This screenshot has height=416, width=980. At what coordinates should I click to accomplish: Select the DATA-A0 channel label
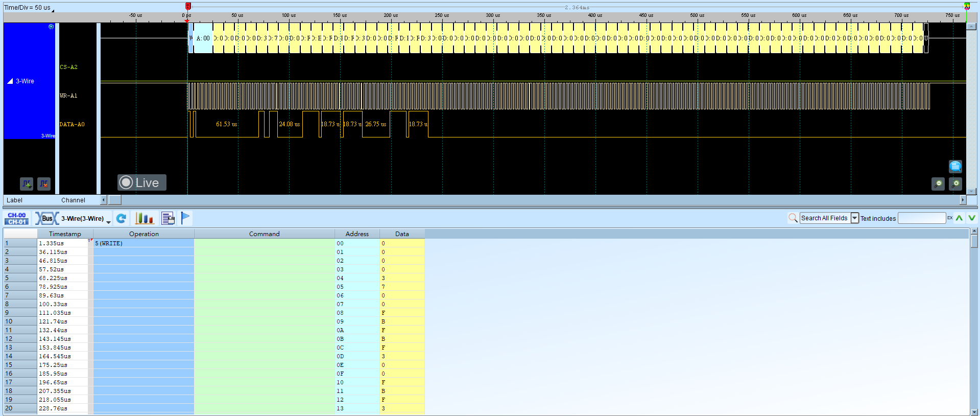[x=72, y=124]
